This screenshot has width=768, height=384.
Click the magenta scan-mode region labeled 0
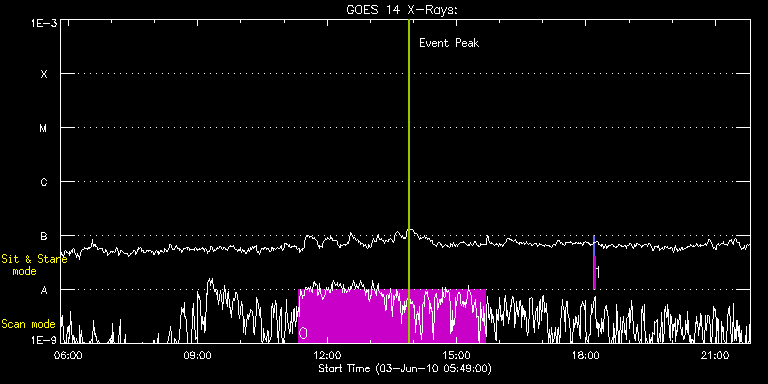392,316
